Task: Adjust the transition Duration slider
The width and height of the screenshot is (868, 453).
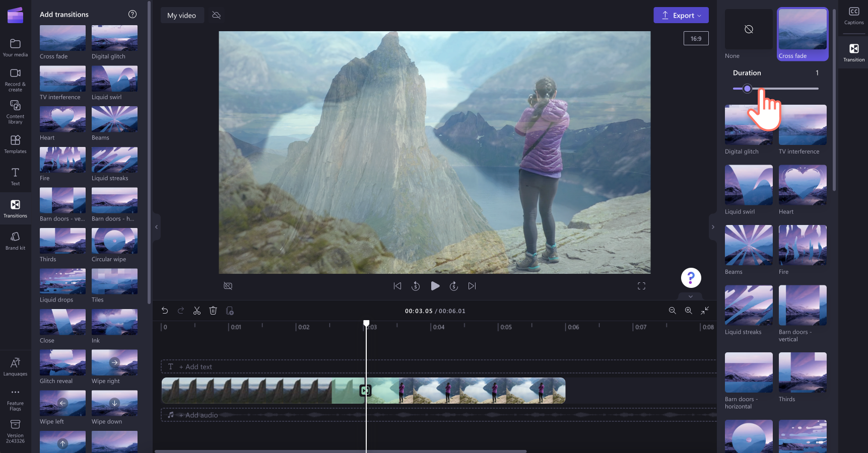Action: click(x=776, y=89)
